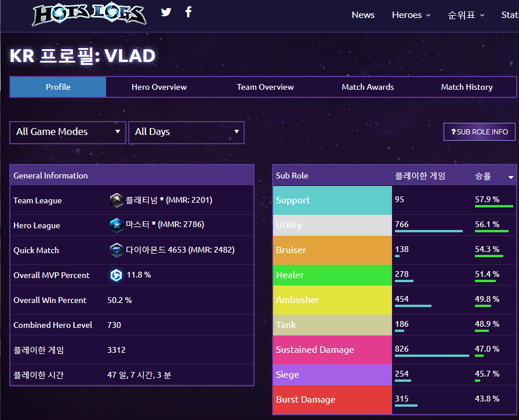Switch to the Hero Overview tab
The image size is (519, 420).
click(159, 87)
